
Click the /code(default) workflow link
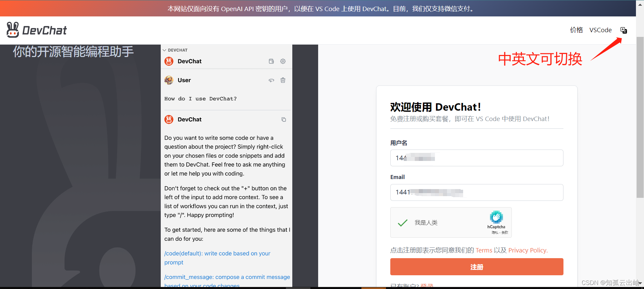coord(217,258)
